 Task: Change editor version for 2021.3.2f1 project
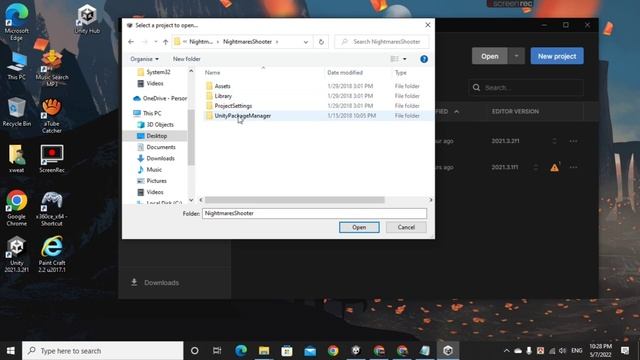[554, 141]
